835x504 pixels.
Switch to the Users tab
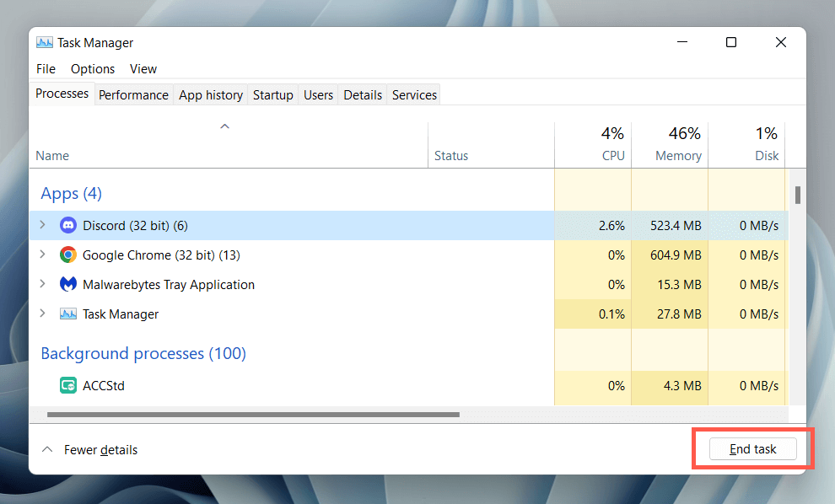pos(319,94)
